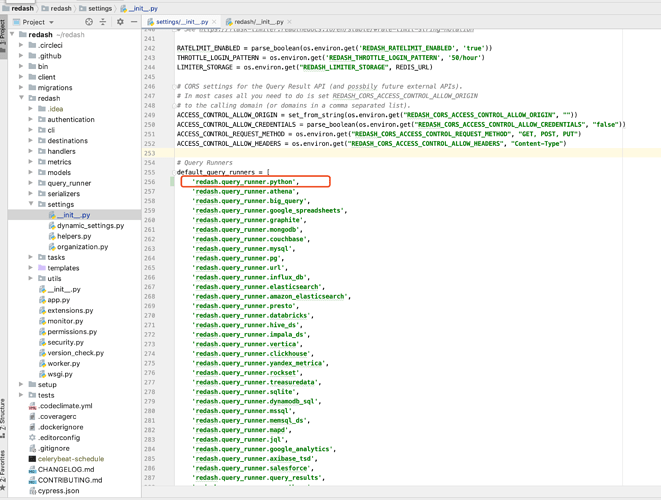
Task: Expand the .circleci folder
Action: click(21, 45)
